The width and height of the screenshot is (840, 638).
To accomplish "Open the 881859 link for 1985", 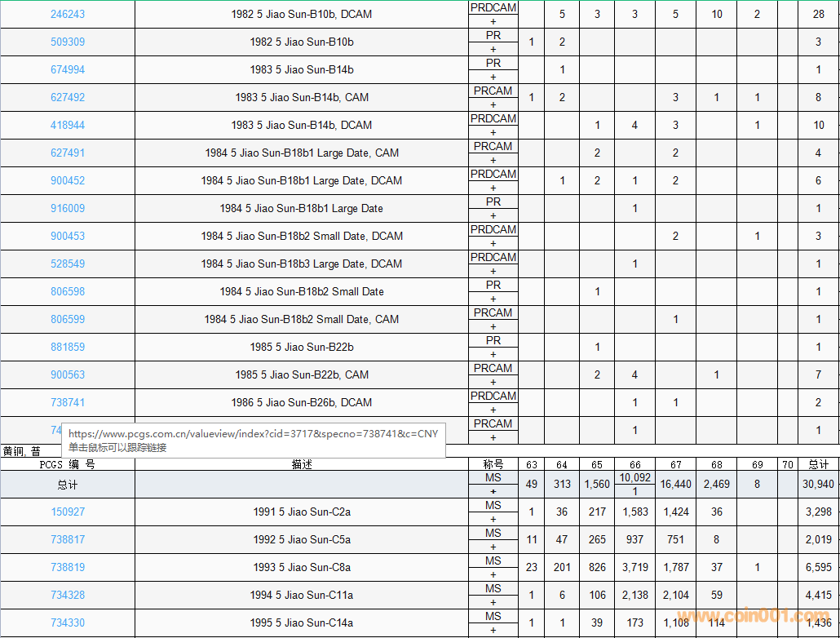I will point(68,347).
